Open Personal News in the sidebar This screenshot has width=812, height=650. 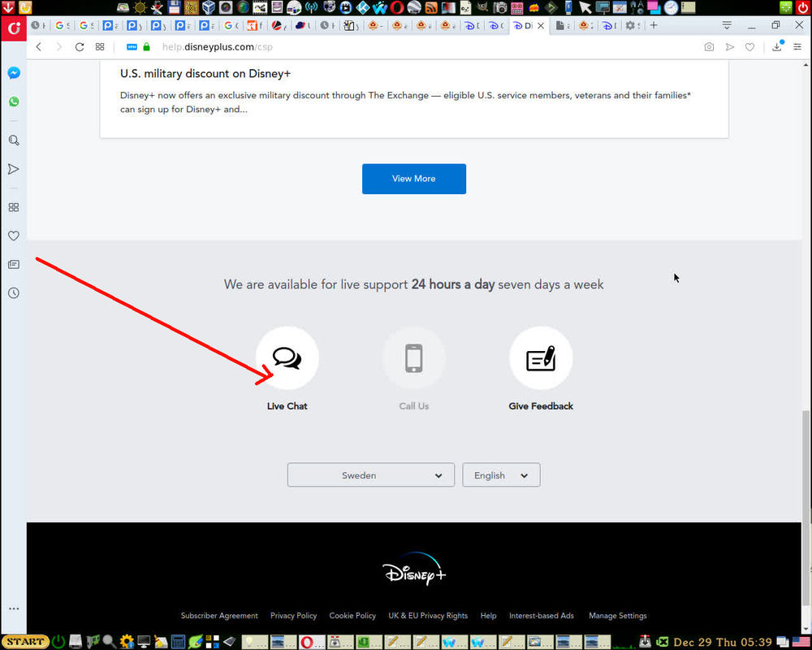(x=14, y=264)
